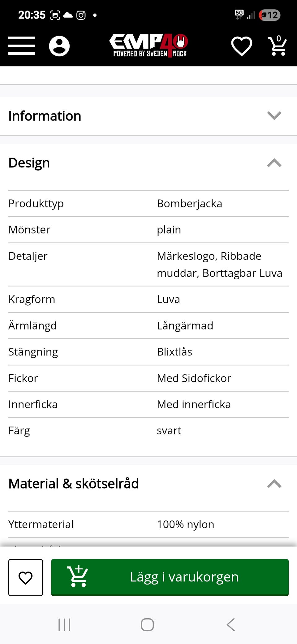This screenshot has width=297, height=644.
Task: Open the shopping cart in header
Action: tap(278, 46)
